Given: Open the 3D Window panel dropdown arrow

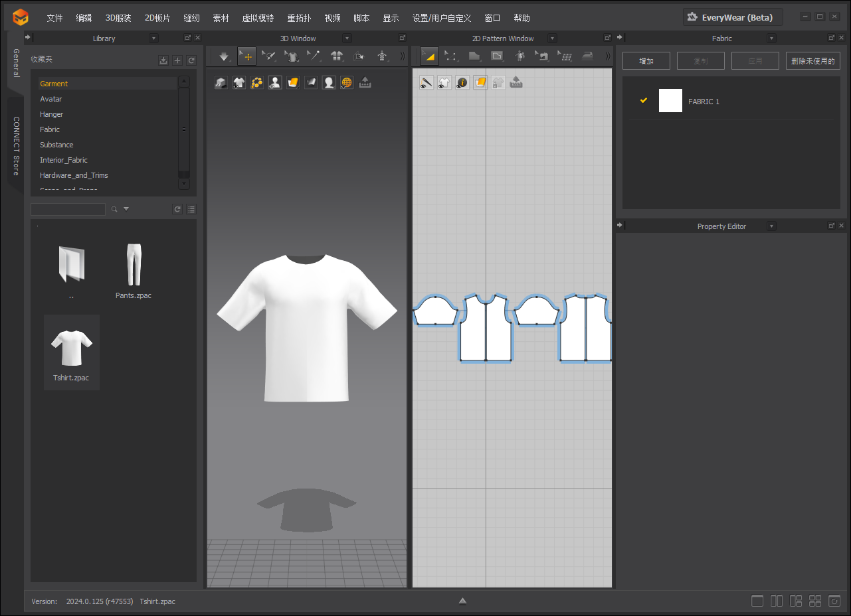Looking at the screenshot, I should pyautogui.click(x=347, y=38).
